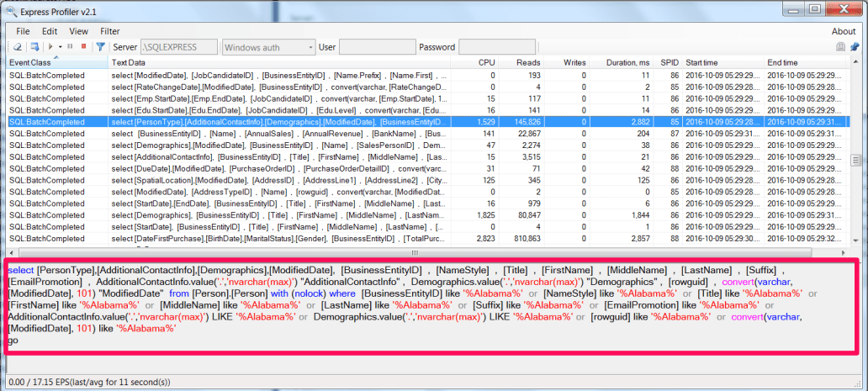The height and width of the screenshot is (391, 868).
Task: Click the horizontal scrollbar left arrow
Action: [12, 251]
